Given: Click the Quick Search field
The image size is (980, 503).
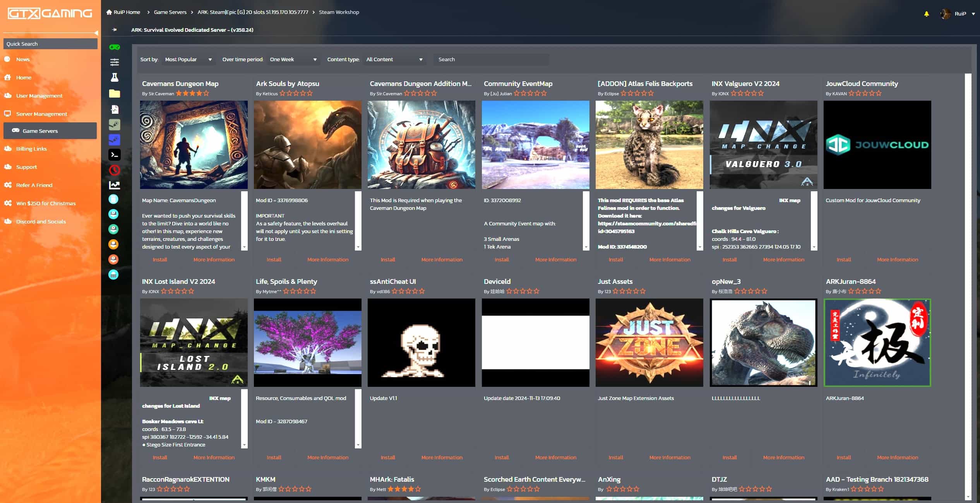Looking at the screenshot, I should [50, 44].
